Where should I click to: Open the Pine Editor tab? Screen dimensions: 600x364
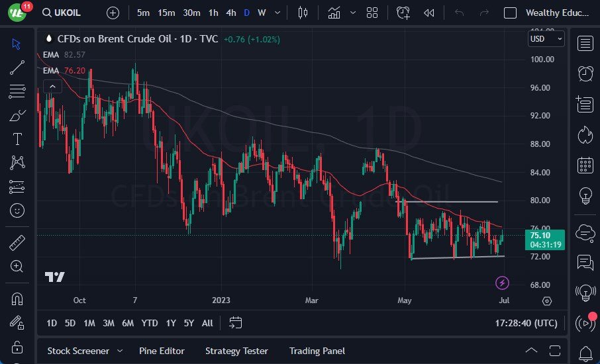pyautogui.click(x=162, y=351)
